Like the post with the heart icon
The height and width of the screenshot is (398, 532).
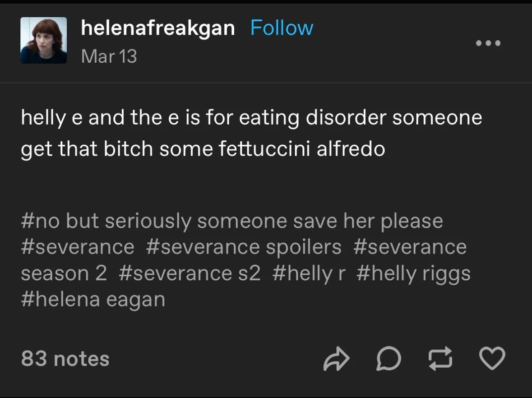[x=492, y=358]
